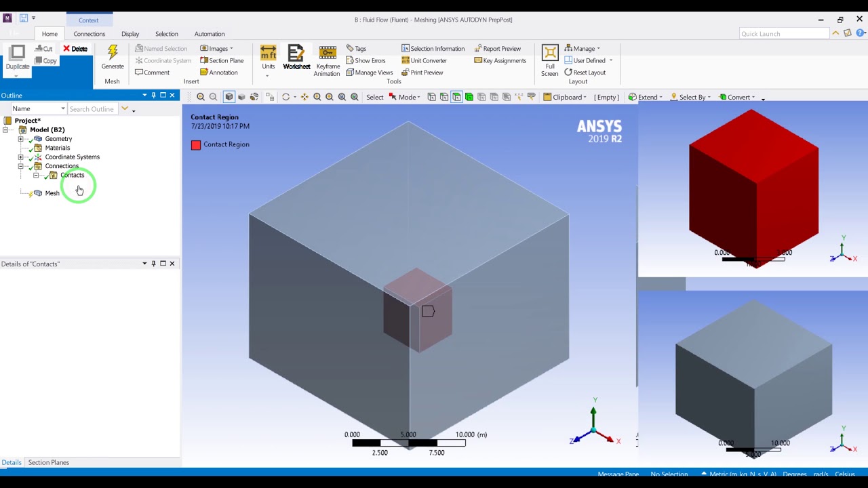Open the User Defined dropdown
Image resolution: width=868 pixels, height=488 pixels.
coord(588,60)
